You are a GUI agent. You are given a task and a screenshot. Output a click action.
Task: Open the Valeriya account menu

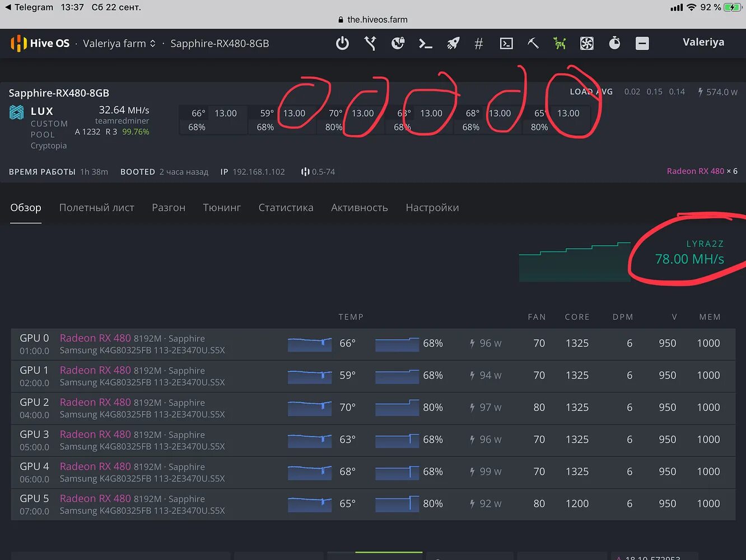(703, 42)
